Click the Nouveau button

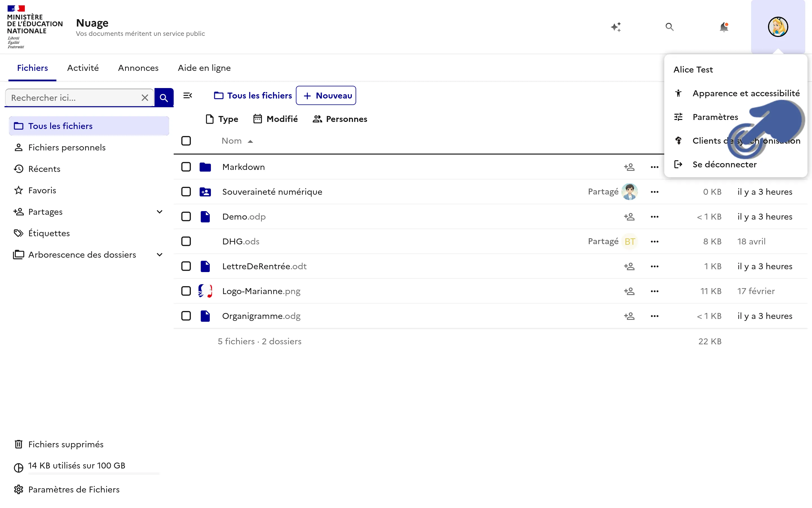pyautogui.click(x=326, y=95)
